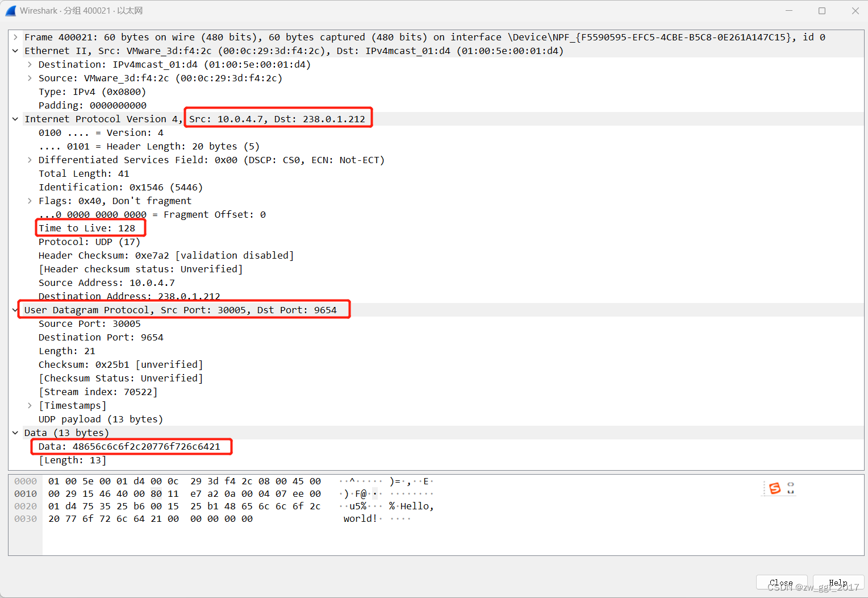Click hex offset 0000 in bytes pane
868x598 pixels.
pyautogui.click(x=26, y=481)
